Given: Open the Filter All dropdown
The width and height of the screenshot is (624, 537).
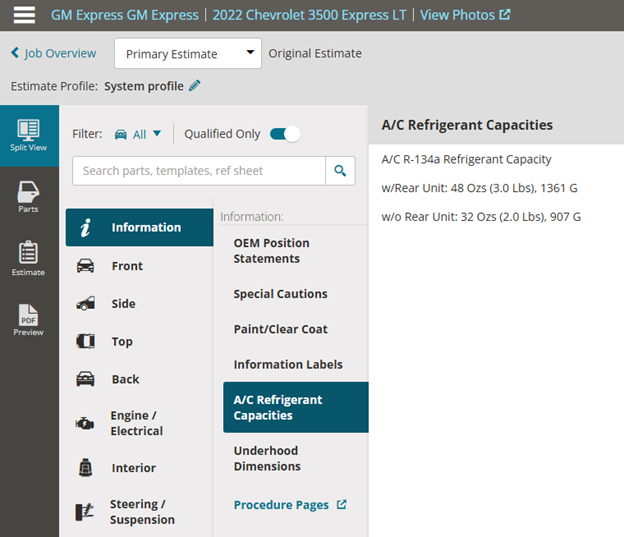Looking at the screenshot, I should pyautogui.click(x=138, y=134).
